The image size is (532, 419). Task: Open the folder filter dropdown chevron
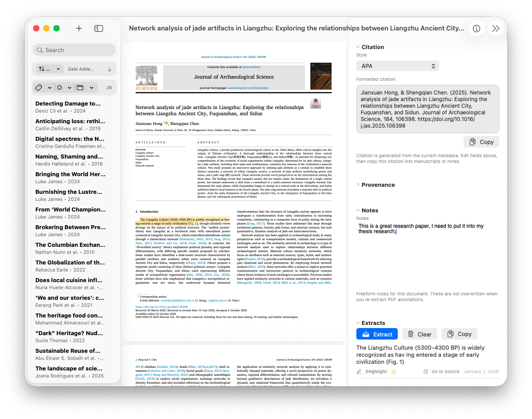(x=92, y=88)
